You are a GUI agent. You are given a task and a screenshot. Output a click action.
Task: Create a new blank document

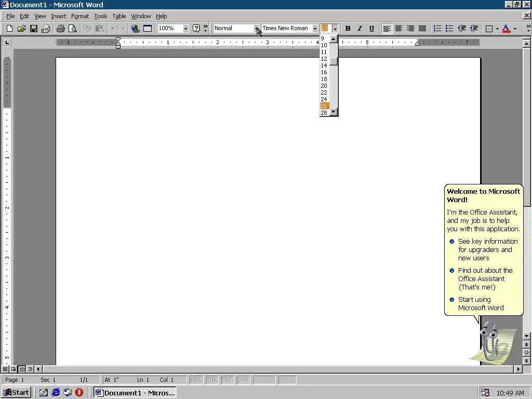click(x=9, y=29)
